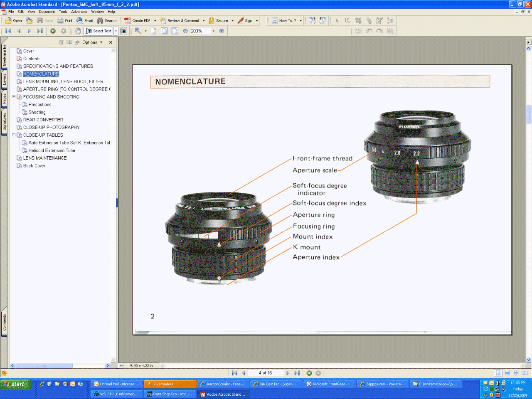Switch to Paint Shop Pro taskbar window

point(169,394)
